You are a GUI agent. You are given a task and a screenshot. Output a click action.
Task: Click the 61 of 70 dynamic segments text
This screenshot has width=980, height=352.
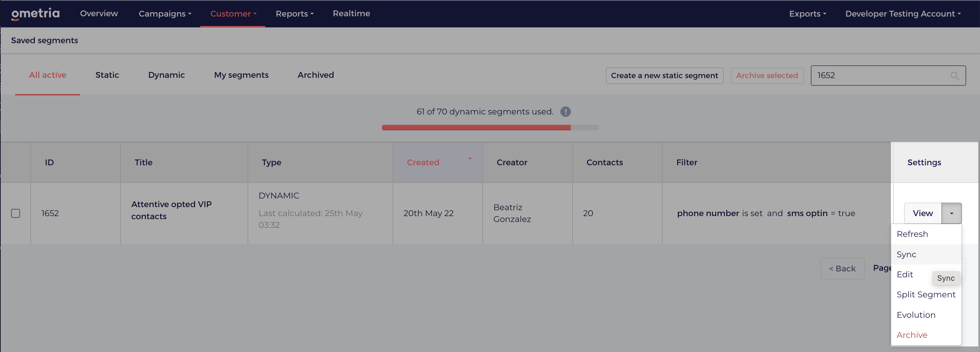(x=485, y=112)
